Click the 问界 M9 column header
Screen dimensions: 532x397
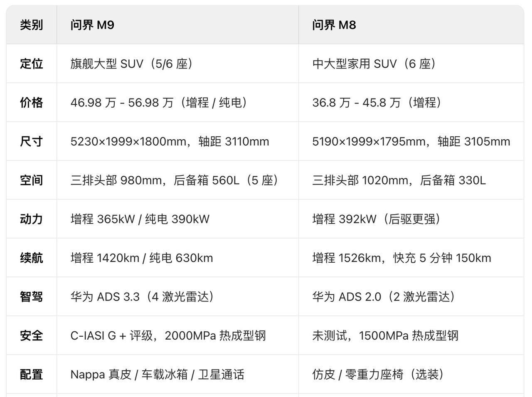[x=177, y=25]
